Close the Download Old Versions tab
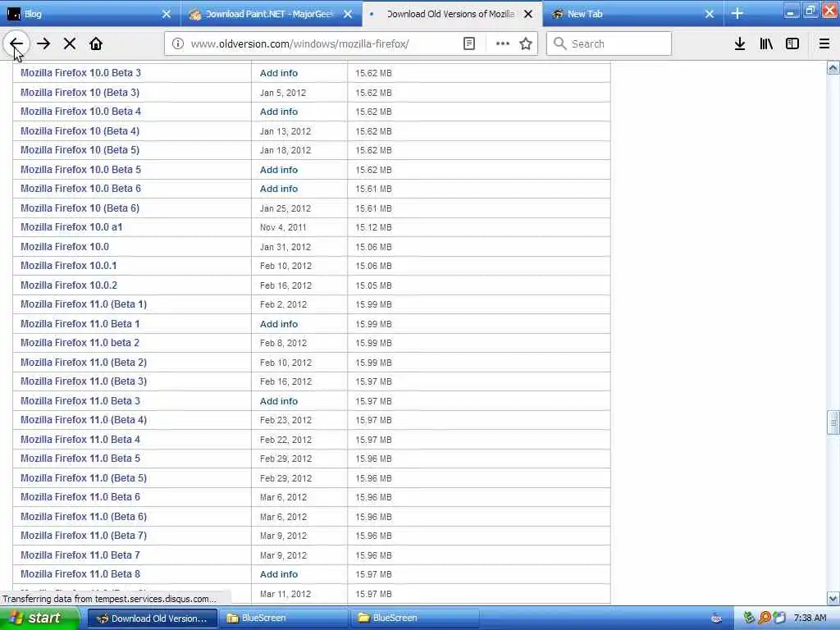This screenshot has width=840, height=630. pos(528,14)
